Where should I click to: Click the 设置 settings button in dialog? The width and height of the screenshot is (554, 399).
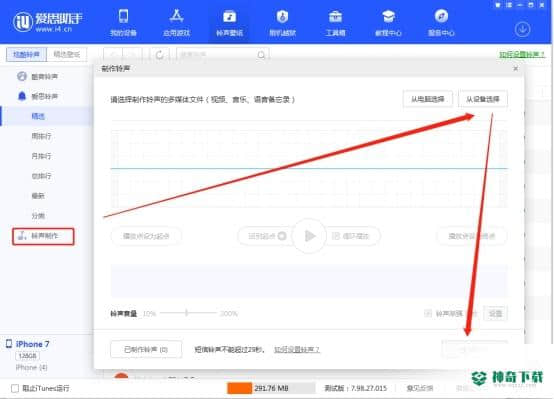tap(495, 313)
